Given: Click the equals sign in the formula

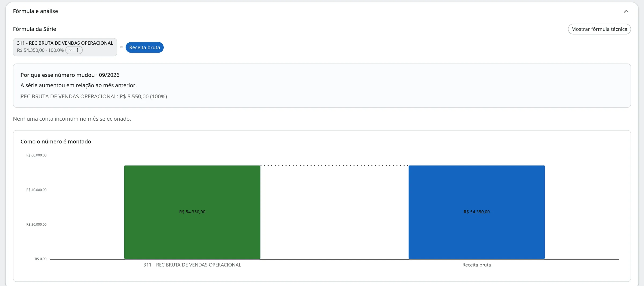Looking at the screenshot, I should [x=121, y=47].
